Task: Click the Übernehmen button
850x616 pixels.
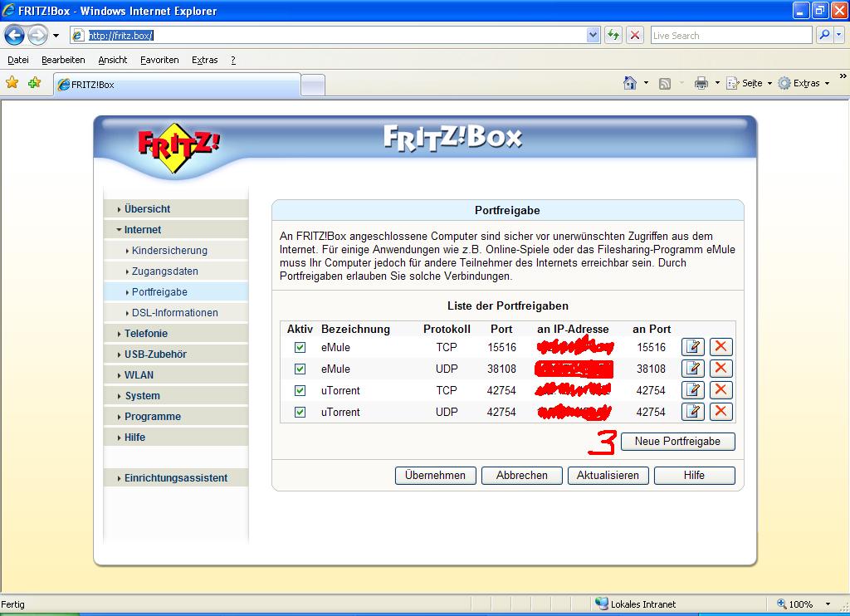Action: 435,476
